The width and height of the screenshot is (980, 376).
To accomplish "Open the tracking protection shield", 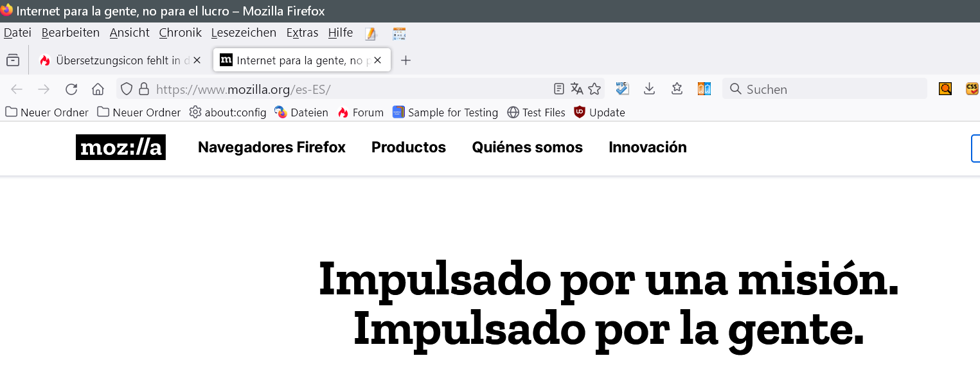I will pyautogui.click(x=127, y=89).
